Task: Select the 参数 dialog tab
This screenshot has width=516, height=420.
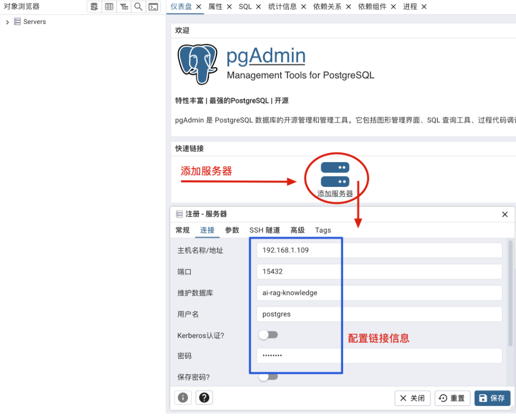Action: 232,230
